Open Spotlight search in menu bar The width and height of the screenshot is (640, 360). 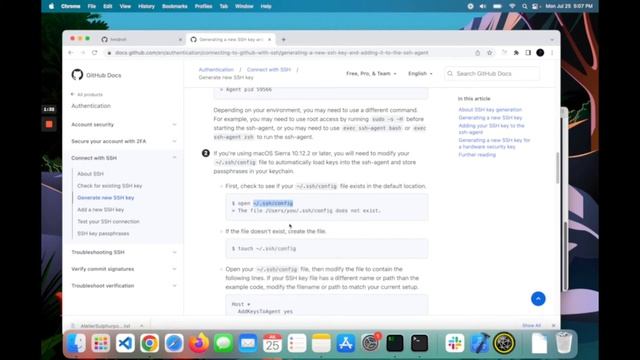point(524,6)
